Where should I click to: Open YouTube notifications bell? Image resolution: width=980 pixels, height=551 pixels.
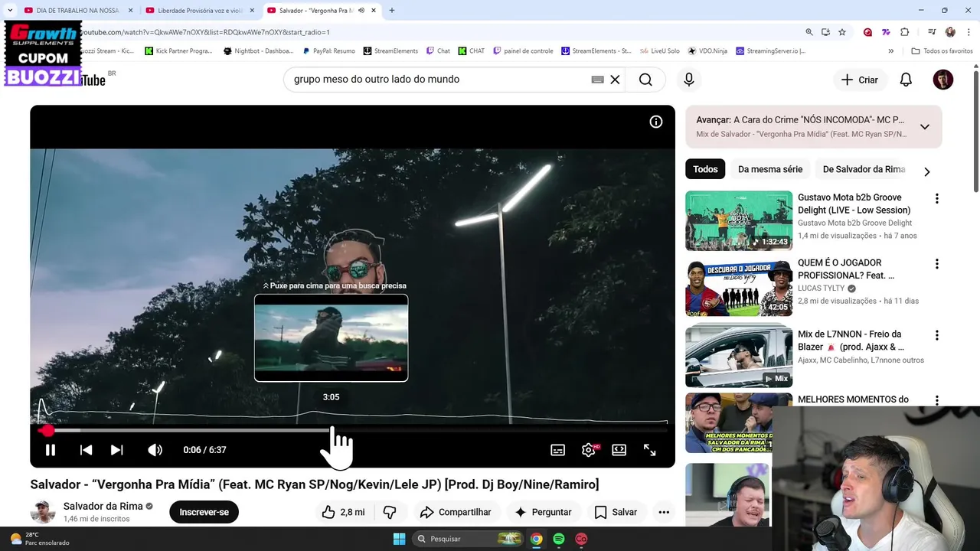pos(906,80)
